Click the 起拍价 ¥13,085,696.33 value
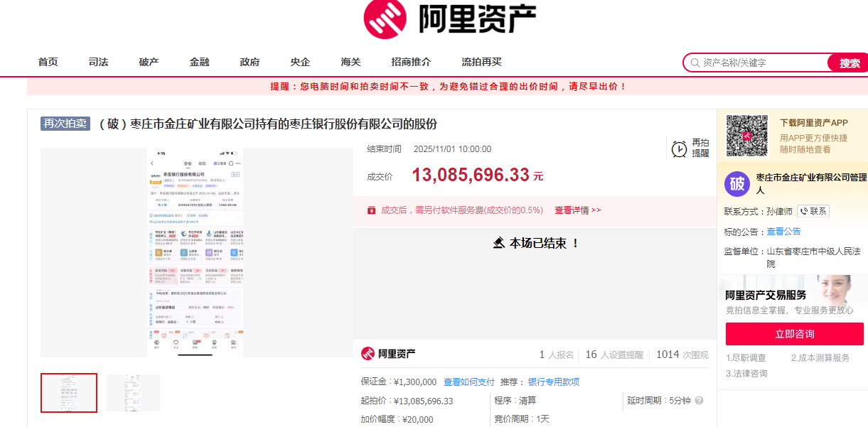 tap(423, 401)
